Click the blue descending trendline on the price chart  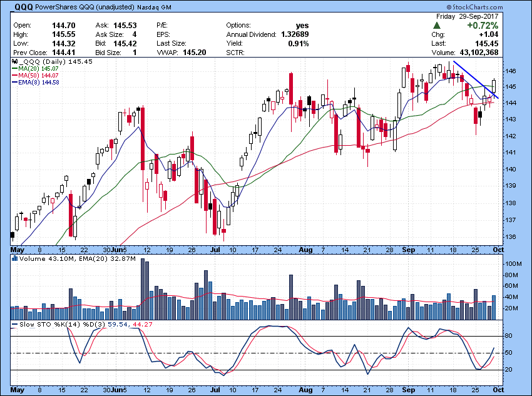(x=476, y=79)
